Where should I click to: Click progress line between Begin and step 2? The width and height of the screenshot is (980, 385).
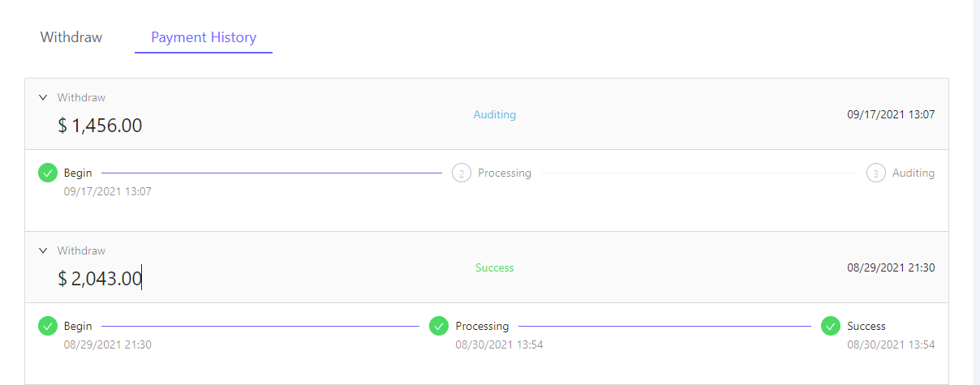tap(272, 173)
